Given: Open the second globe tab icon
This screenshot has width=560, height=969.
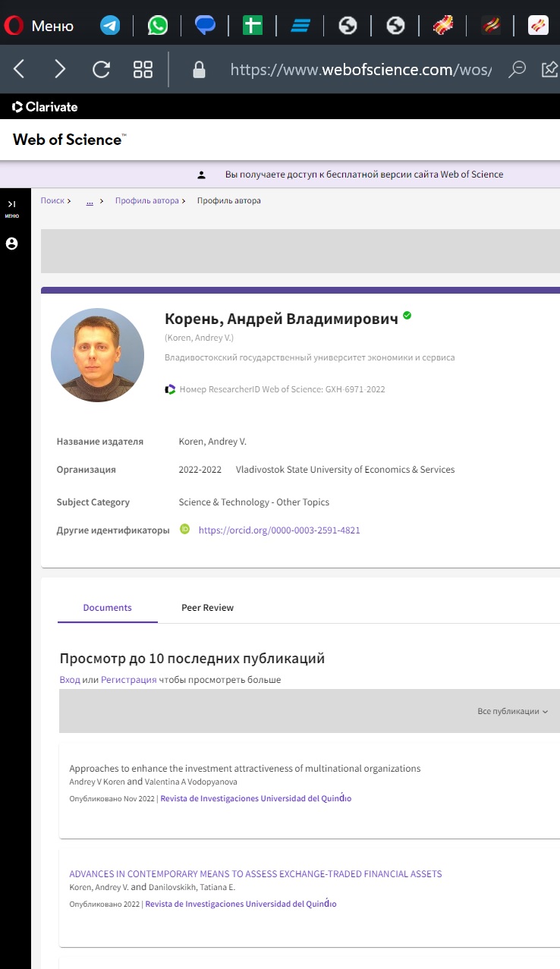Looking at the screenshot, I should pos(395,26).
